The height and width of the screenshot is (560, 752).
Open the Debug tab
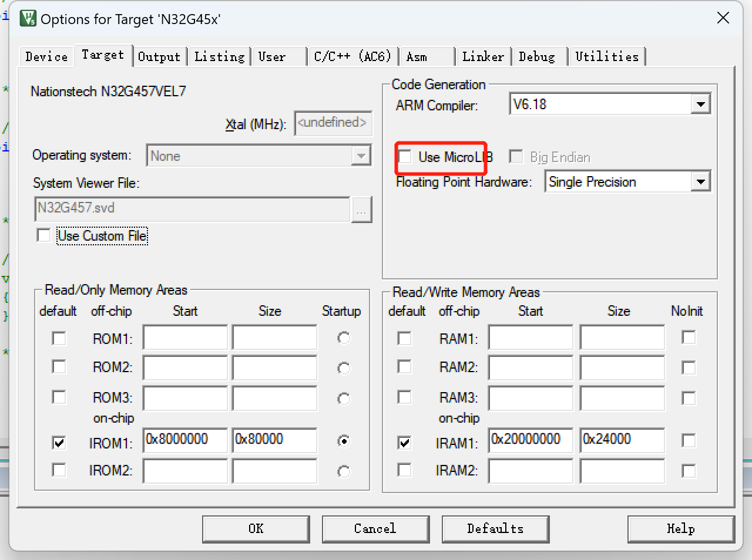coord(537,57)
